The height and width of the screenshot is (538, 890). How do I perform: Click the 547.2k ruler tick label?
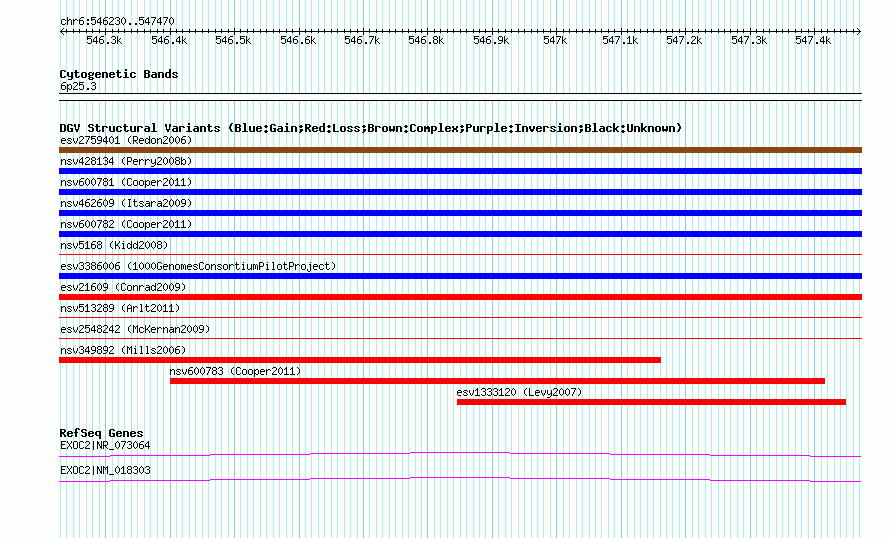[x=684, y=40]
